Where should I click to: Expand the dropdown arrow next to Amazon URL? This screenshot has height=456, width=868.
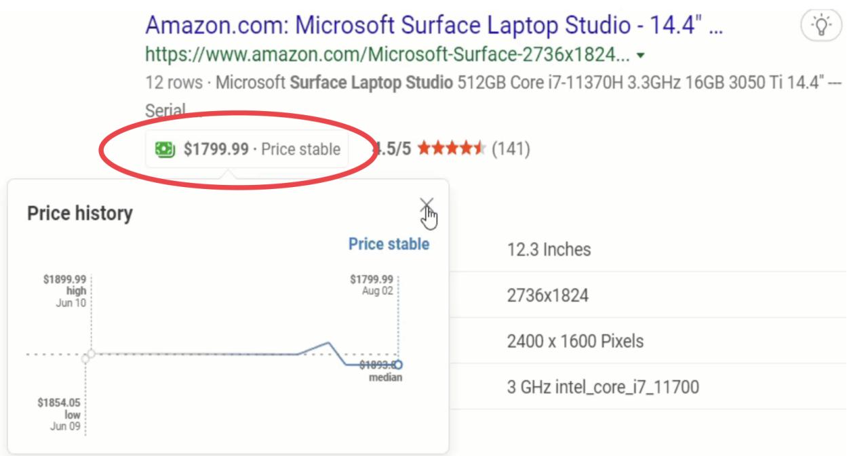(641, 55)
